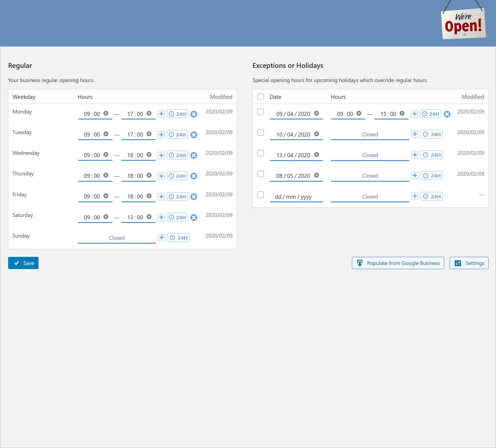Clear Friday's 18:00 closing time

click(149, 196)
